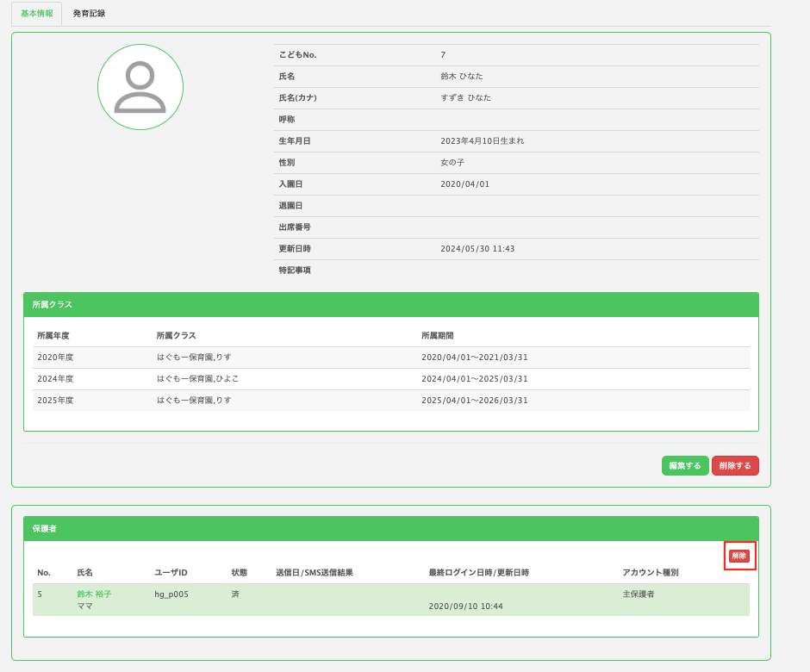Click guardian status 済
This screenshot has width=810, height=672.
tap(235, 594)
